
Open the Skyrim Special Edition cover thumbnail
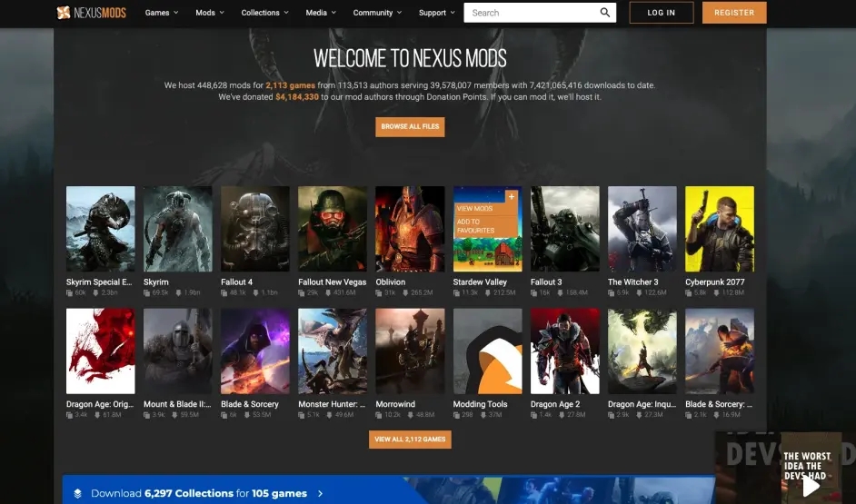[x=101, y=229]
